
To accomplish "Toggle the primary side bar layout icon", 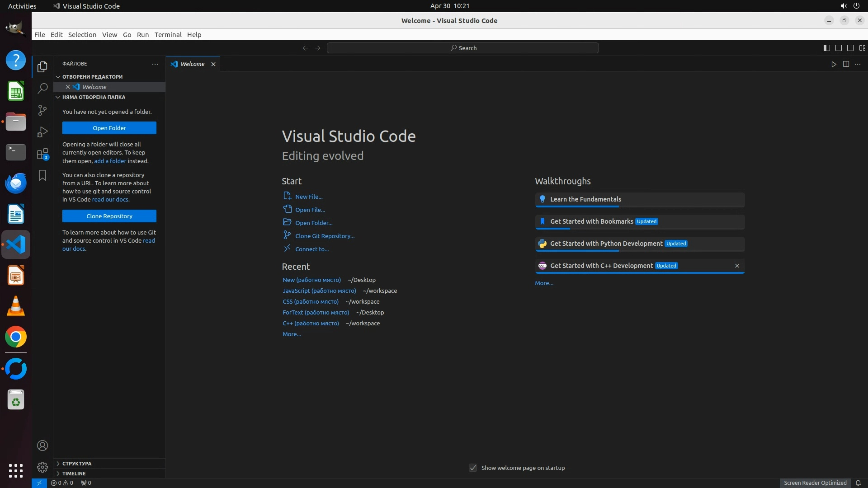I will pyautogui.click(x=826, y=48).
